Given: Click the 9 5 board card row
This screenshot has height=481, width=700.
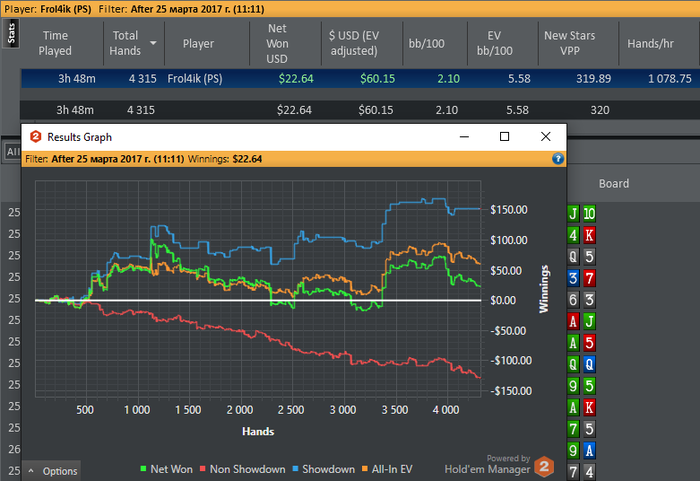Looking at the screenshot, I should pyautogui.click(x=582, y=385).
